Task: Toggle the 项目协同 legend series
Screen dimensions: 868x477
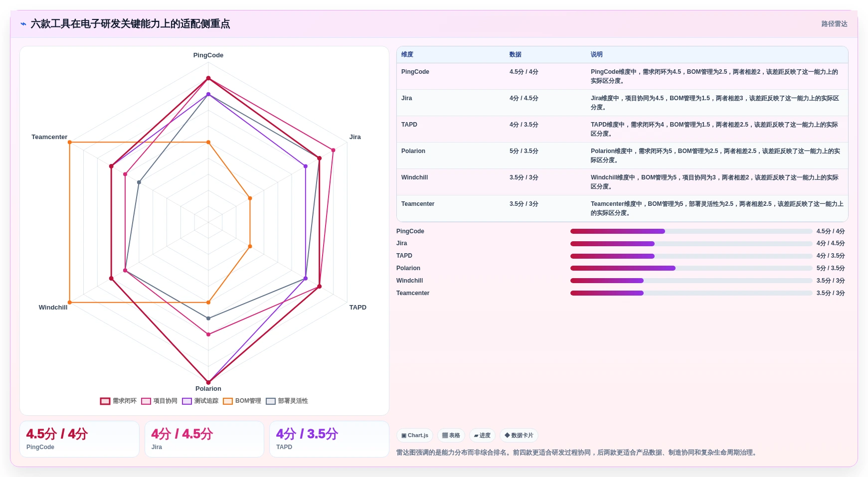Action: pos(159,401)
